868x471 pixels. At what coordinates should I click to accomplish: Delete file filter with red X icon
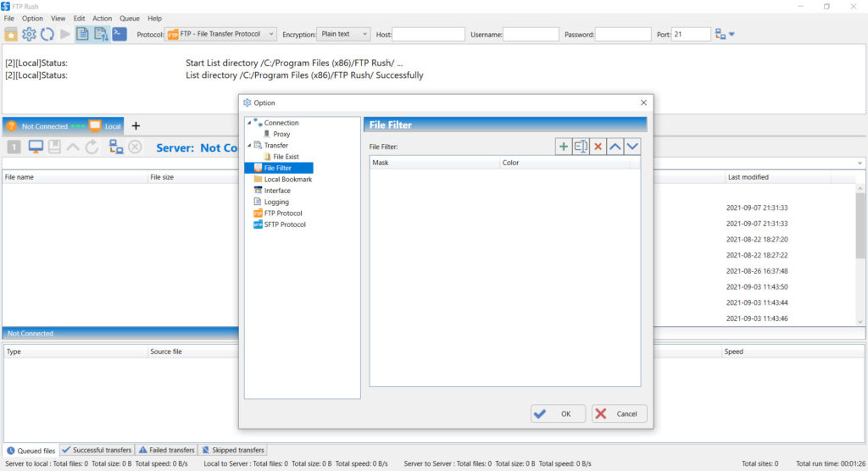point(598,147)
